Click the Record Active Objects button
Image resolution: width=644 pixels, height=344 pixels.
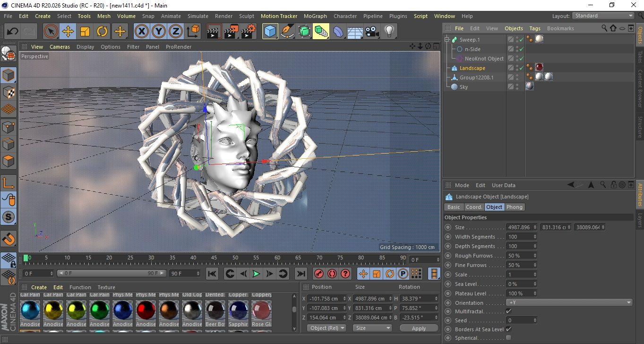click(318, 274)
